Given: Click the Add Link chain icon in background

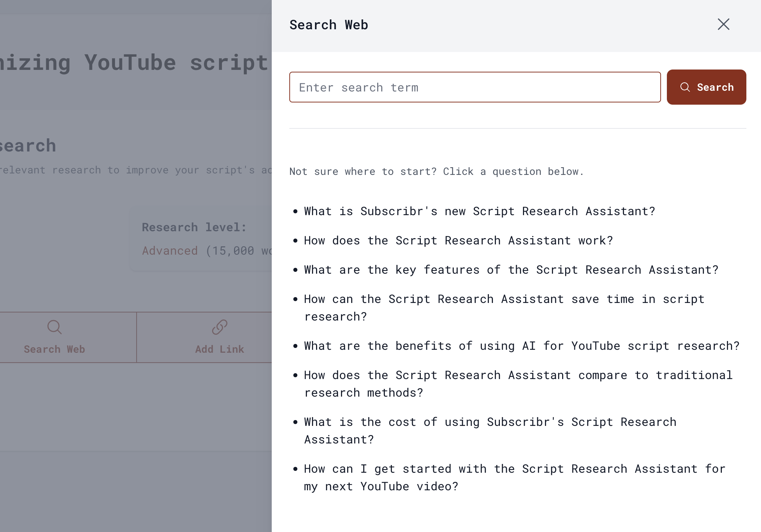Looking at the screenshot, I should (219, 327).
